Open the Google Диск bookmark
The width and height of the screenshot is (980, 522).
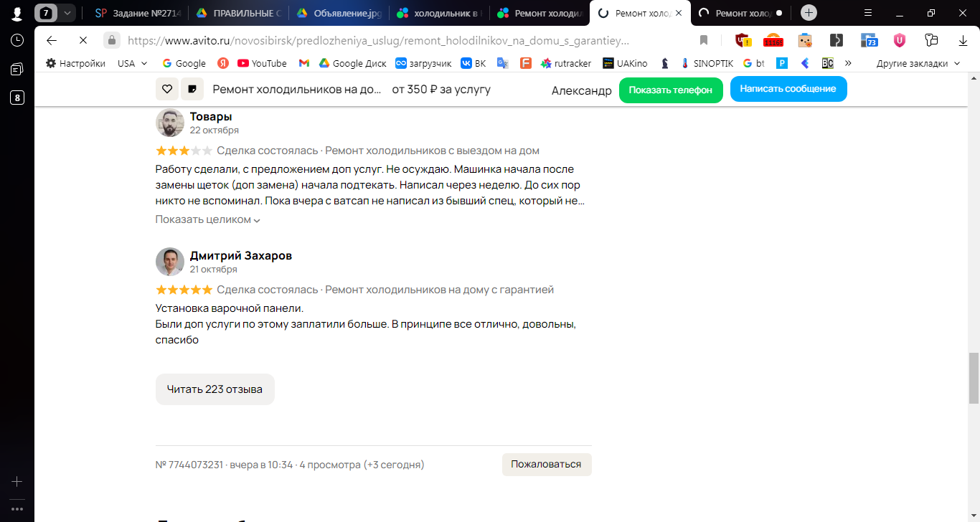click(x=352, y=63)
